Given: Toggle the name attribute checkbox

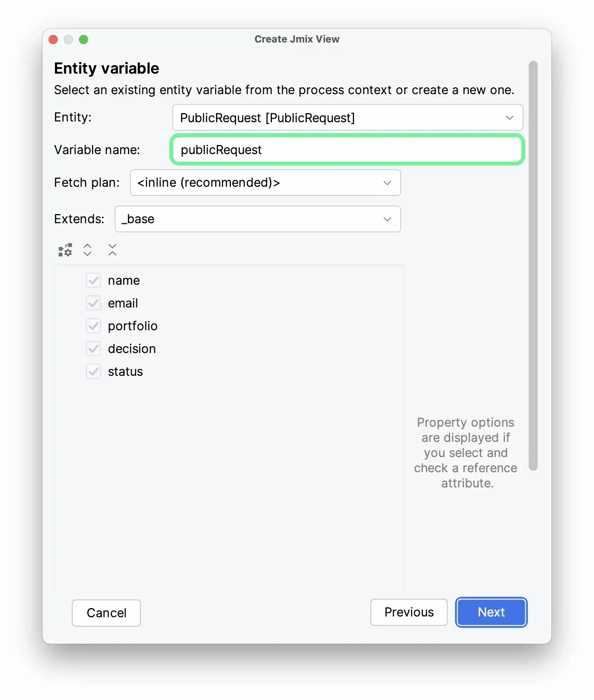Looking at the screenshot, I should pos(93,281).
